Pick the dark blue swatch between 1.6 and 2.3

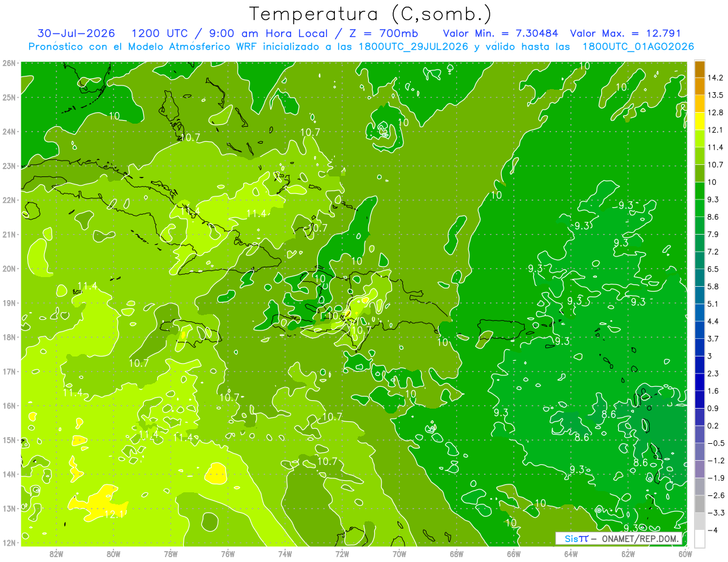[699, 382]
